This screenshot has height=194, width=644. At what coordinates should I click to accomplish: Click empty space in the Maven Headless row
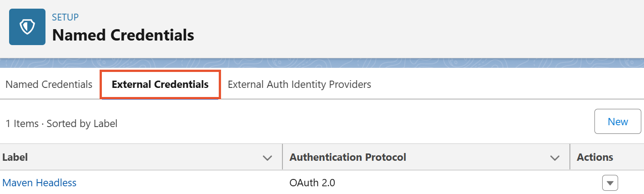[182, 183]
